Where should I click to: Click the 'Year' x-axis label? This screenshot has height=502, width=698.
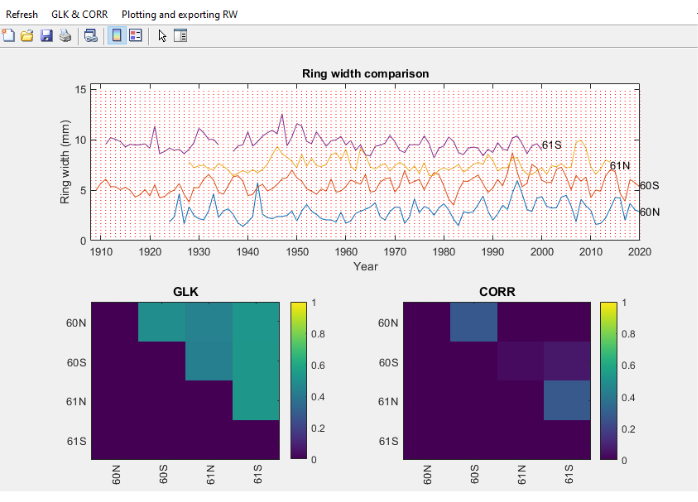[365, 267]
